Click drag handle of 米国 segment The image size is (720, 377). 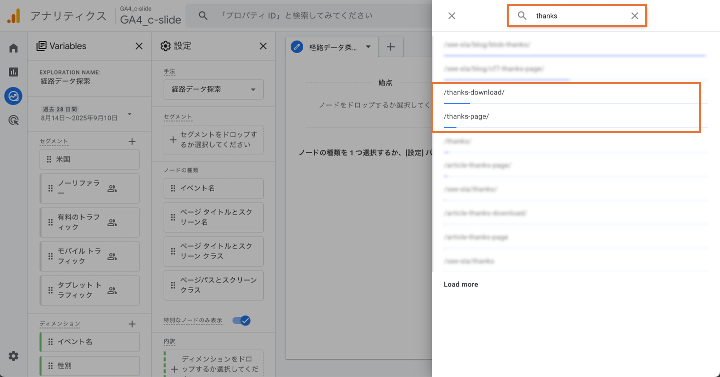coord(49,159)
